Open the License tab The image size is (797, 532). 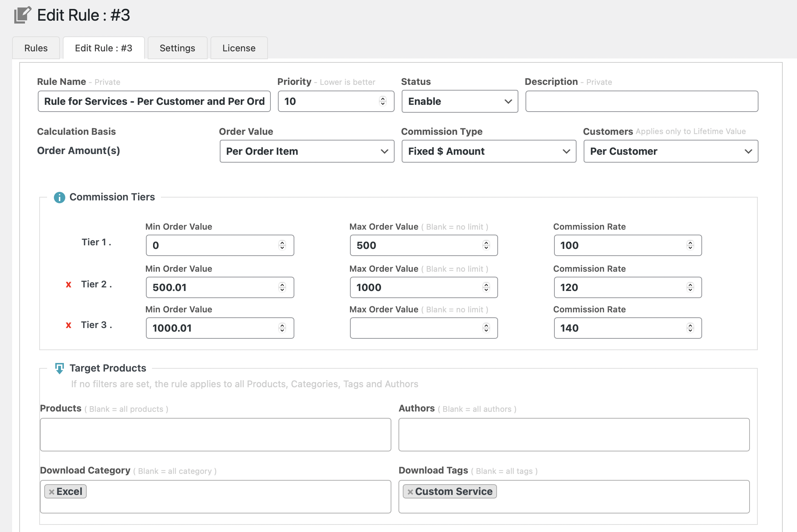(x=239, y=48)
